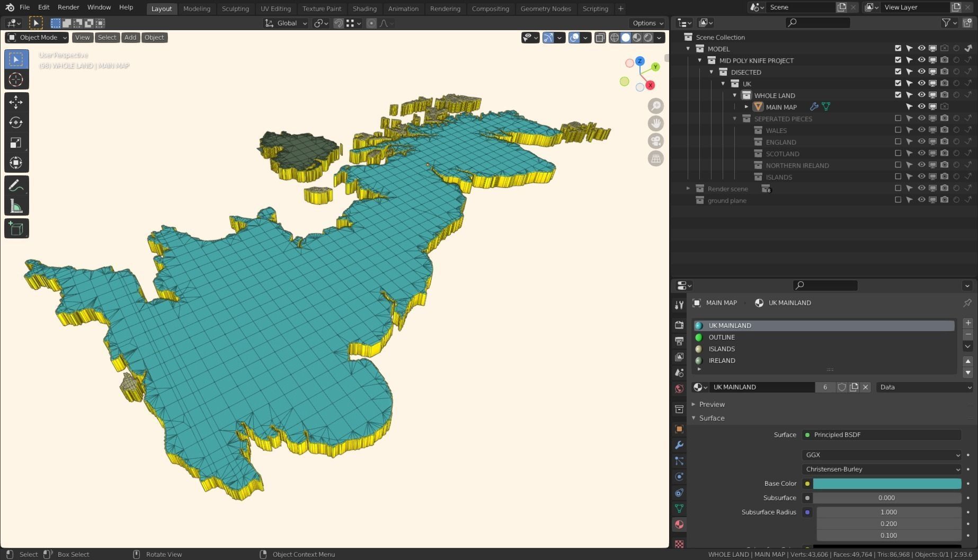Switch to the Shading workspace tab
The width and height of the screenshot is (978, 560).
click(364, 8)
